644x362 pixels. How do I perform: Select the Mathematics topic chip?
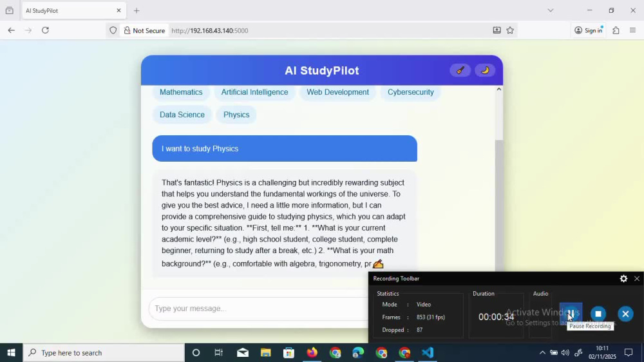tap(181, 92)
